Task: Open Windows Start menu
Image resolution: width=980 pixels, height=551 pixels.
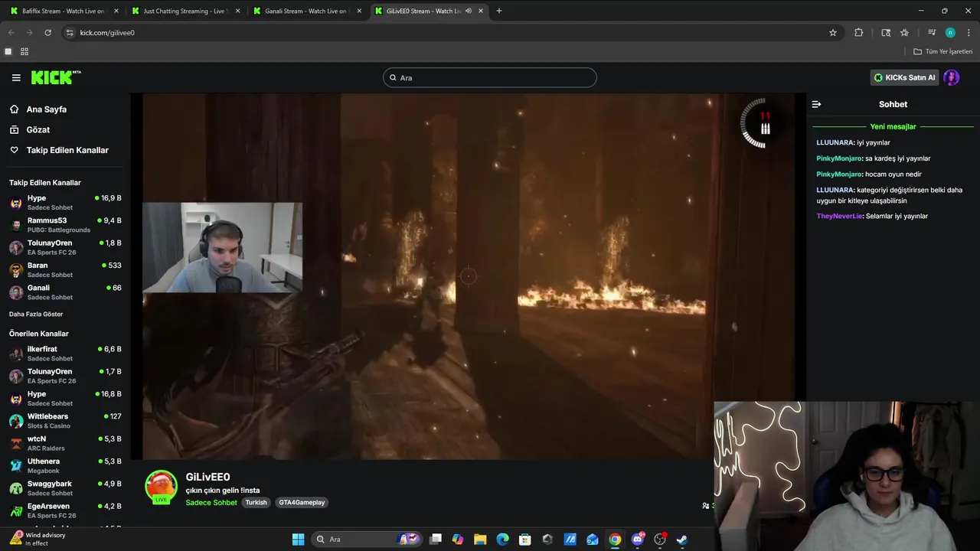Action: (298, 540)
